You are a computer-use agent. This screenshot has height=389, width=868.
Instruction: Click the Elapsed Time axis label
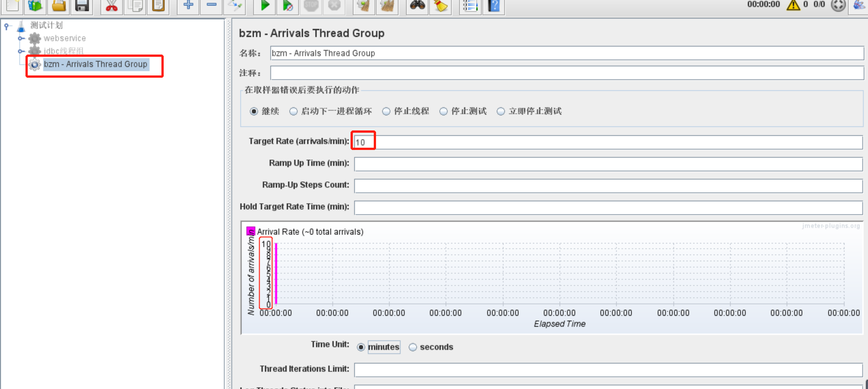tap(560, 324)
